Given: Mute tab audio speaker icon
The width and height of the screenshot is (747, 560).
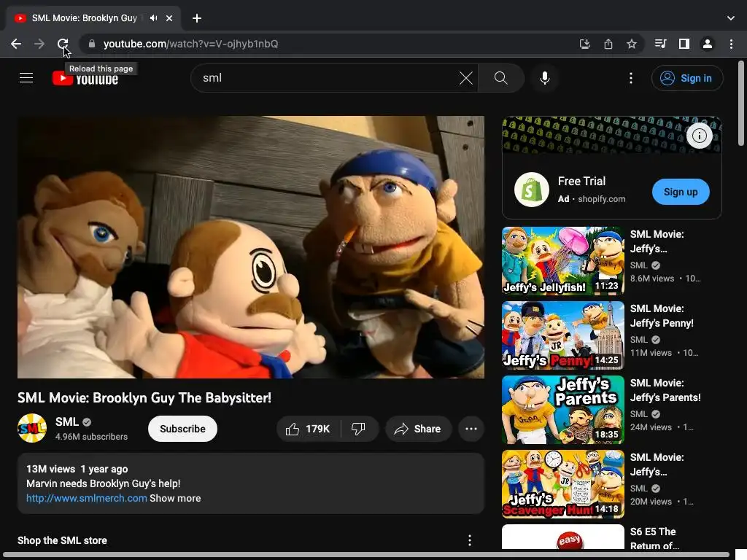Looking at the screenshot, I should point(153,18).
